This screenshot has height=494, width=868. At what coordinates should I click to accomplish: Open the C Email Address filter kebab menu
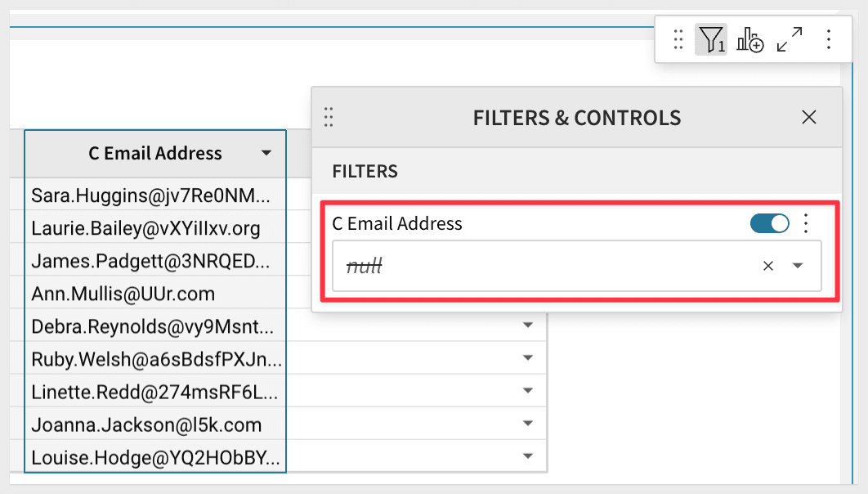(x=806, y=222)
